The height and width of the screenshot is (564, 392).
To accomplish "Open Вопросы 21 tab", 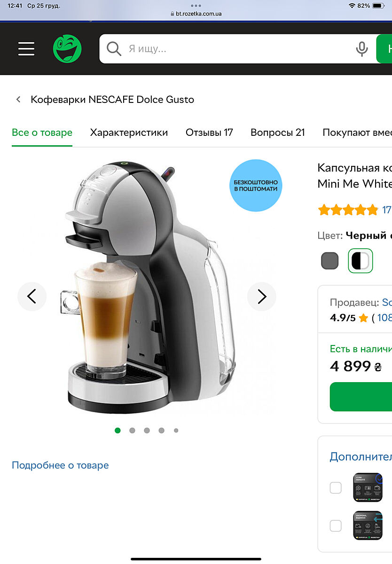I will pos(278,133).
